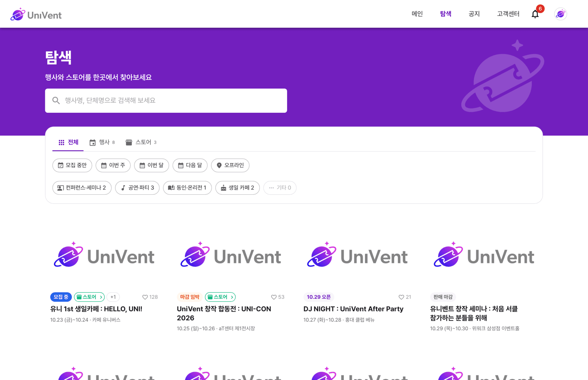Image resolution: width=588 pixels, height=380 pixels.
Task: Open title 유니벤트 창작 세미나 : 처음 서클
Action: (474, 313)
